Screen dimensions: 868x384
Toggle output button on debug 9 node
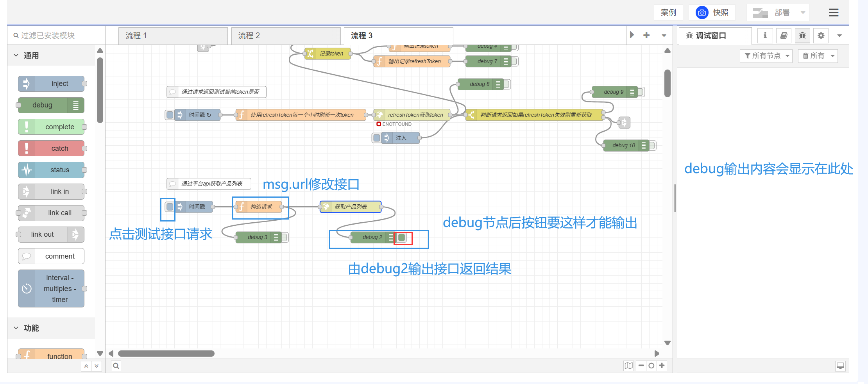click(641, 92)
